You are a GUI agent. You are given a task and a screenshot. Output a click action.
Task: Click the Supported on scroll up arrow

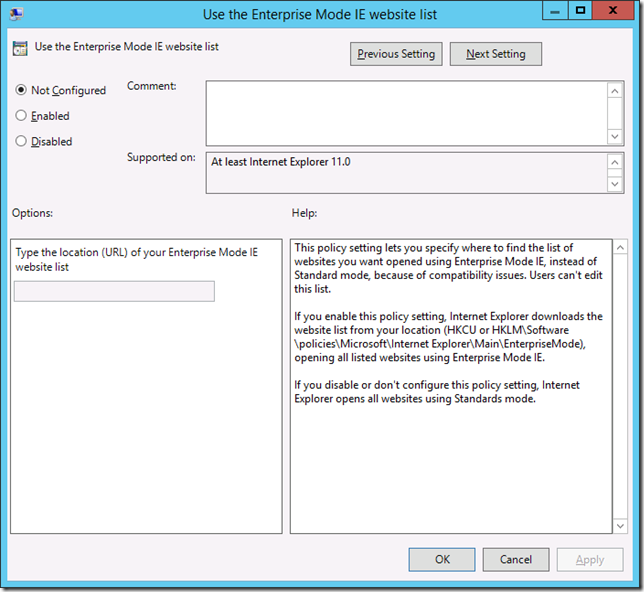coord(615,162)
